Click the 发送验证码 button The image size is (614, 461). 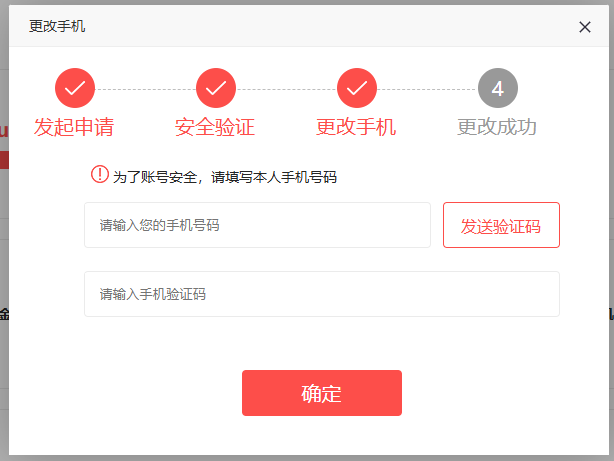501,225
